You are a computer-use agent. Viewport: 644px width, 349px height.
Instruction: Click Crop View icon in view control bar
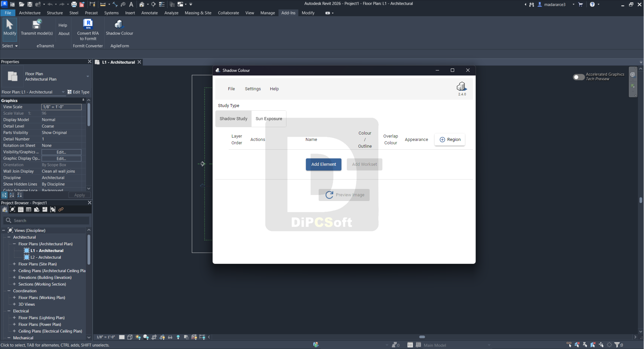pyautogui.click(x=154, y=337)
